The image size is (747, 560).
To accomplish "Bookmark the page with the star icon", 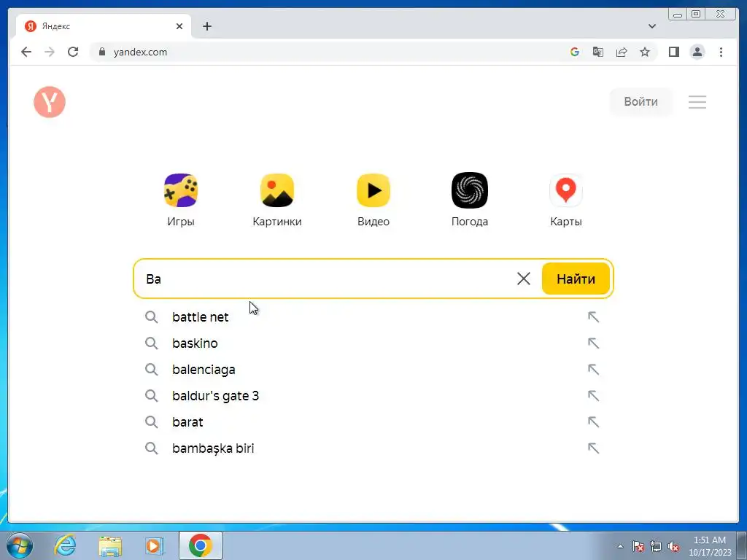I will coord(645,52).
